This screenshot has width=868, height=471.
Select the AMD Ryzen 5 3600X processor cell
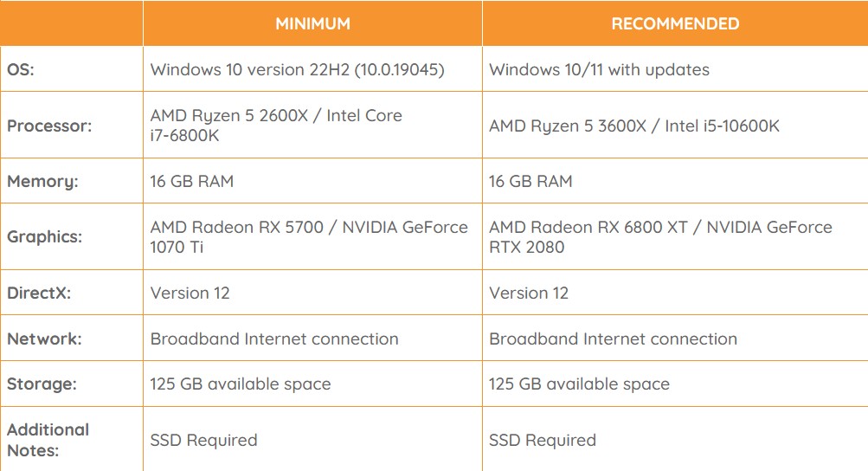click(x=634, y=126)
